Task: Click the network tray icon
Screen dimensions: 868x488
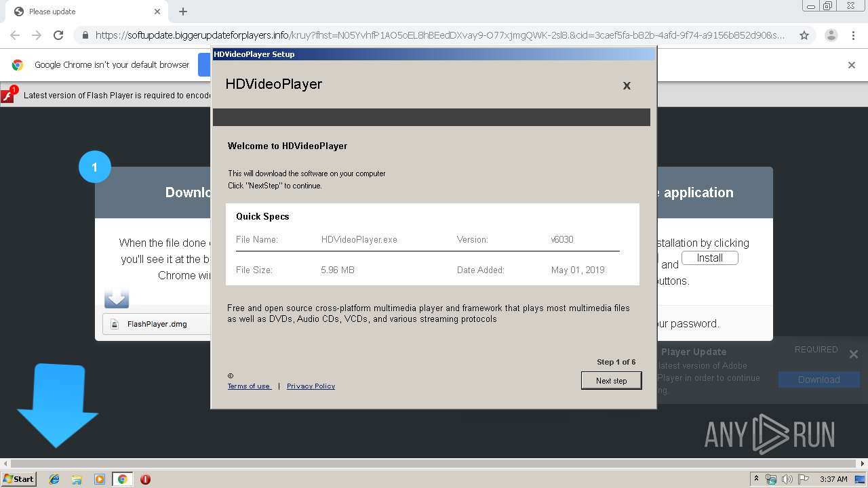Action: [771, 479]
